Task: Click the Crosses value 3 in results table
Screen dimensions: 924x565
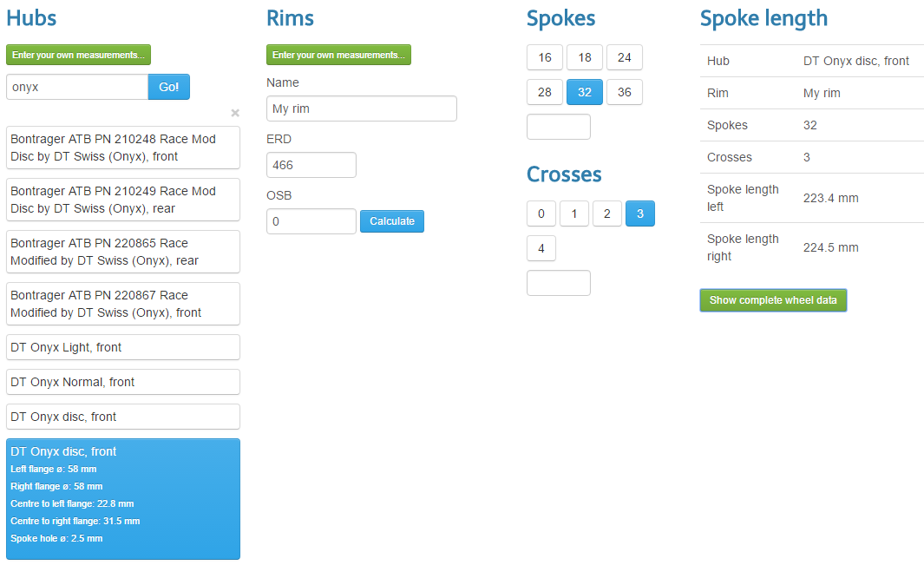Action: [807, 157]
